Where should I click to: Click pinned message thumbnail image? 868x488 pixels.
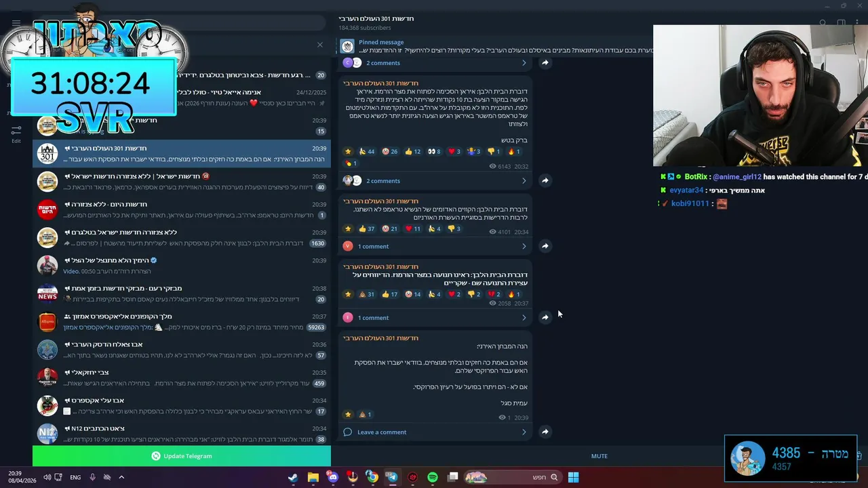347,46
